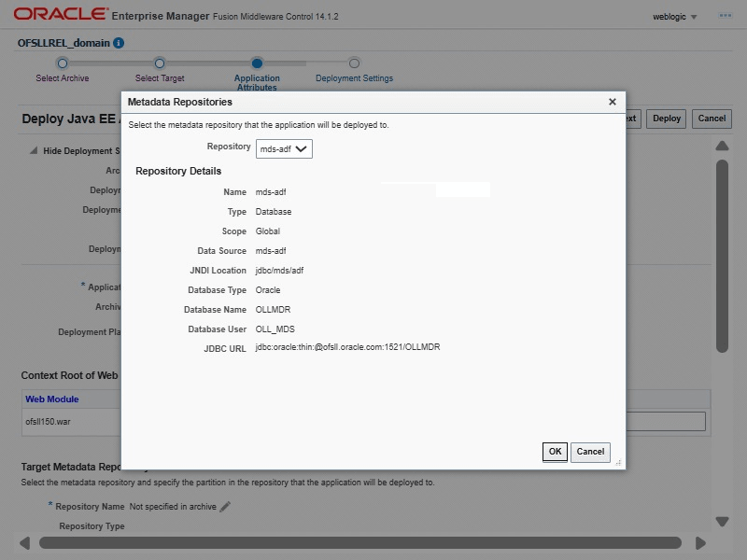Click vertical scrollbar up arrow
The image size is (747, 560).
tap(722, 146)
